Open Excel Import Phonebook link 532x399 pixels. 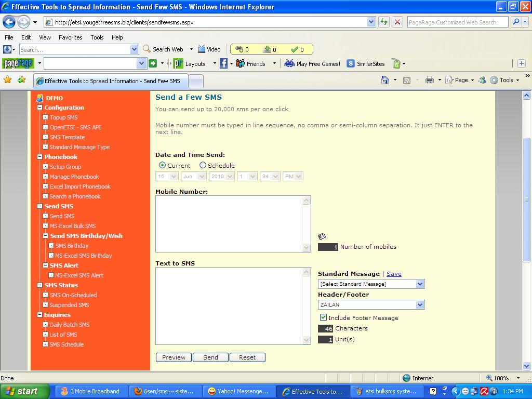click(80, 187)
